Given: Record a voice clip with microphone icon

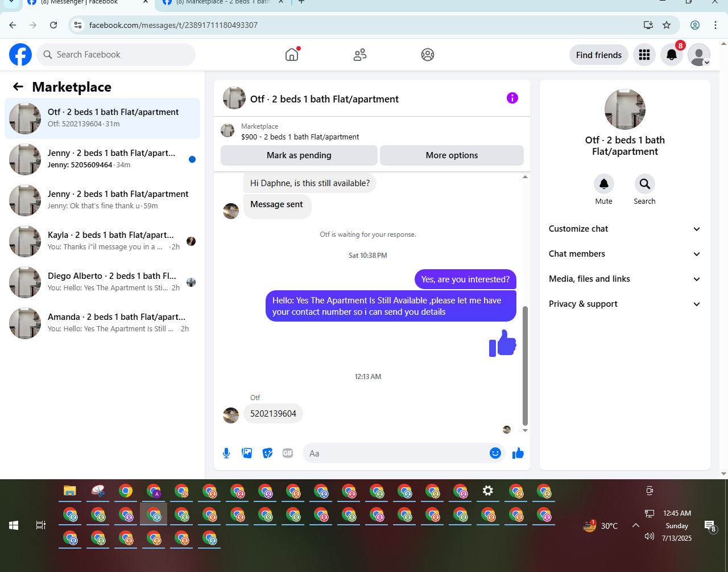Looking at the screenshot, I should [x=226, y=453].
